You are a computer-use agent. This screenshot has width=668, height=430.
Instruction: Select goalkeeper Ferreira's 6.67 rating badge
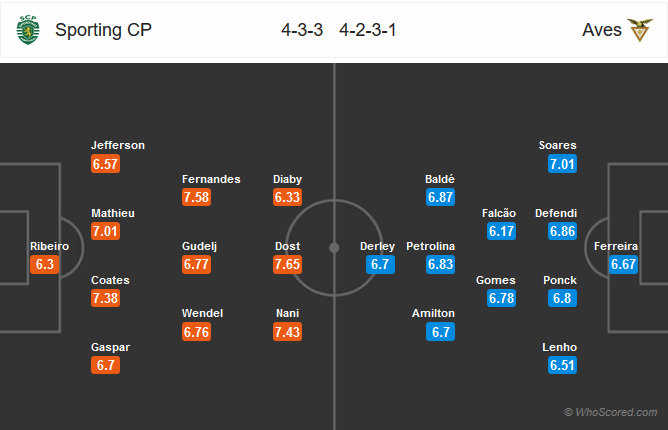(x=623, y=264)
